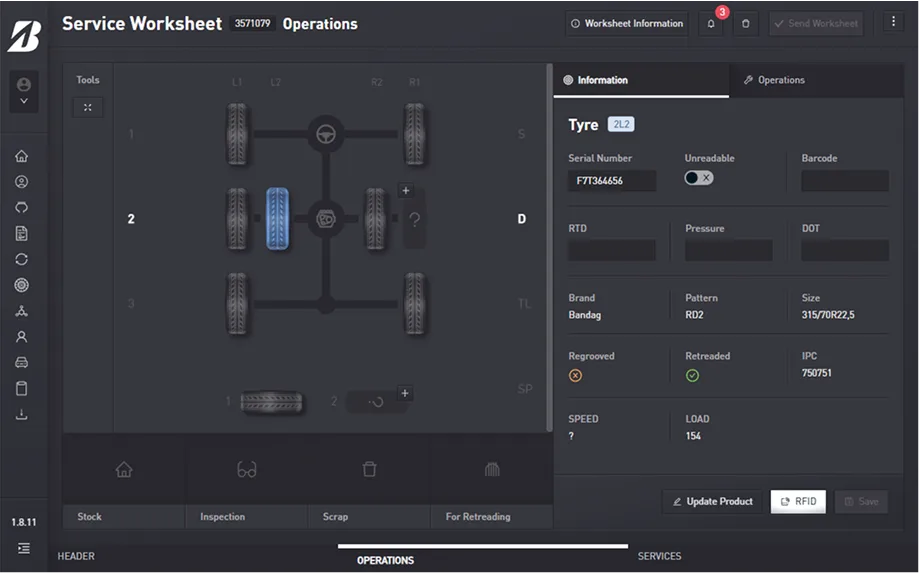Open the tyre wheel icon in the sidebar
This screenshot has width=919, height=573.
coord(22,285)
